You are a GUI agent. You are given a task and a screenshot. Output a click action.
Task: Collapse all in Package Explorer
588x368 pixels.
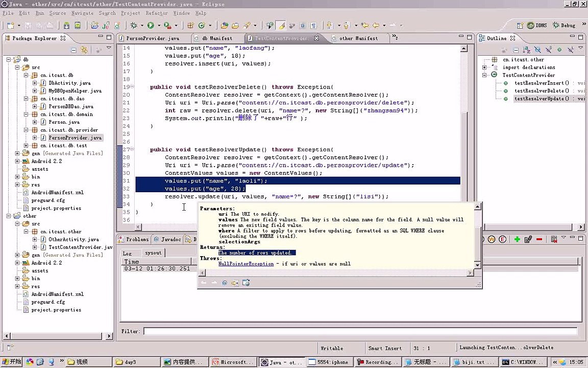click(x=73, y=50)
